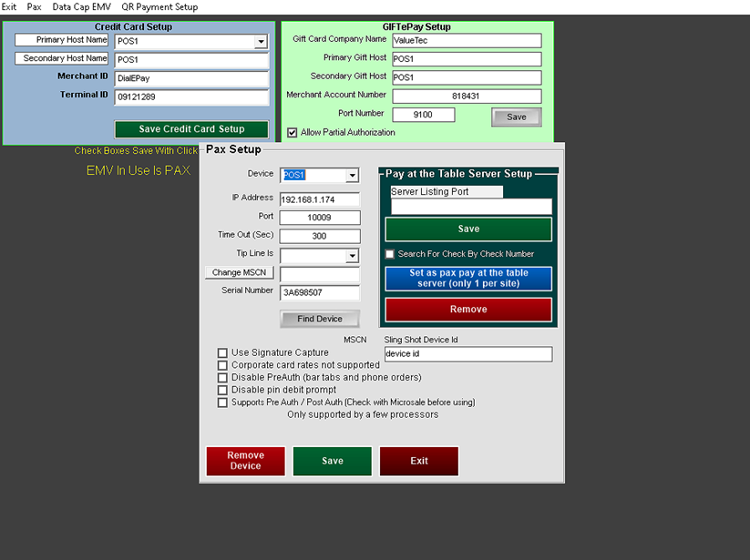750x560 pixels.
Task: Click Save Credit Card Setup button
Action: pyautogui.click(x=192, y=129)
